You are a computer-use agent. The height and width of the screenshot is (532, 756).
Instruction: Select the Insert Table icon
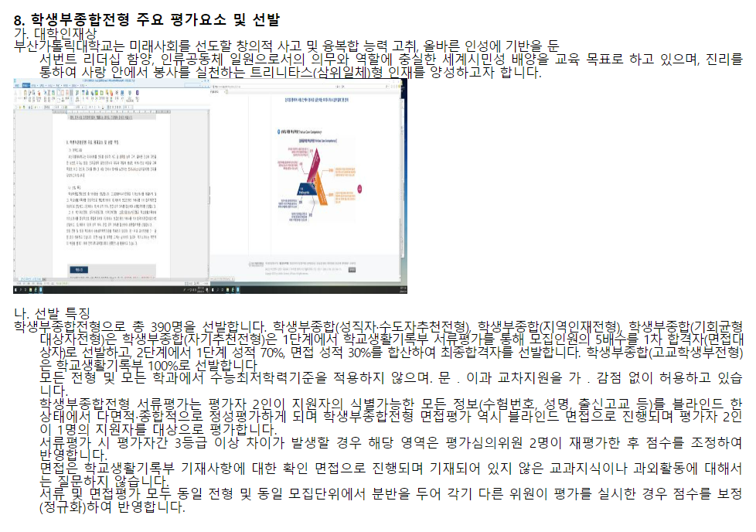[x=85, y=94]
